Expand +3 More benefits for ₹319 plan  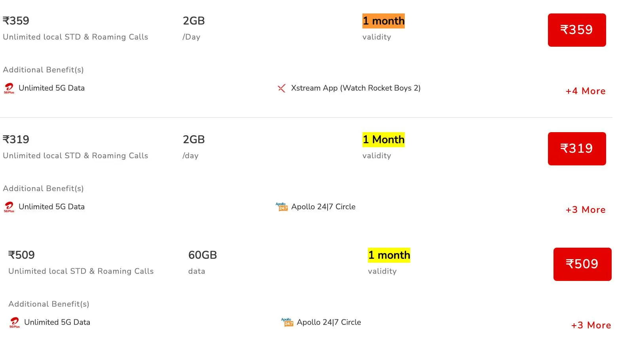(586, 210)
